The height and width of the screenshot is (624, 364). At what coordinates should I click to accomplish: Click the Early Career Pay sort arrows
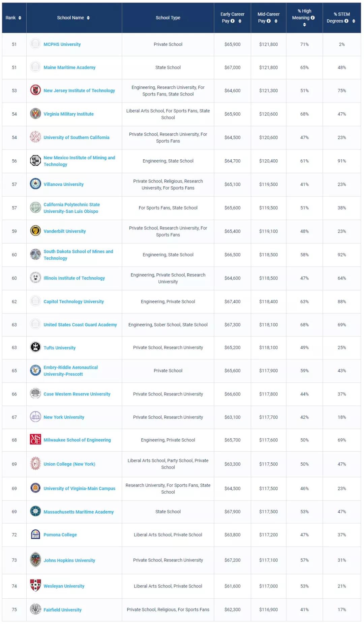click(240, 21)
